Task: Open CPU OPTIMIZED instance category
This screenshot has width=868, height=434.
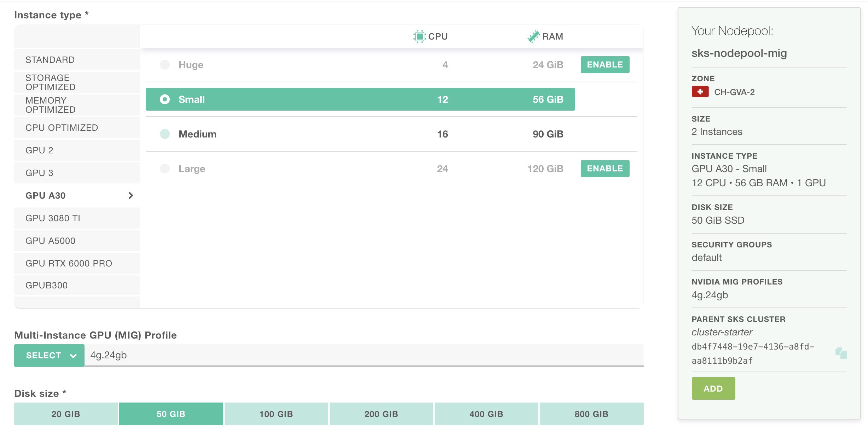Action: 77,128
